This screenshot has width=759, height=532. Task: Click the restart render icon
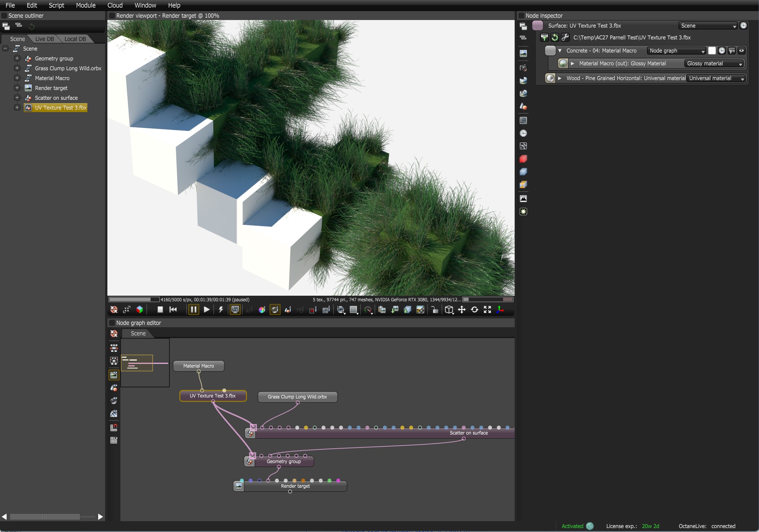(x=173, y=309)
